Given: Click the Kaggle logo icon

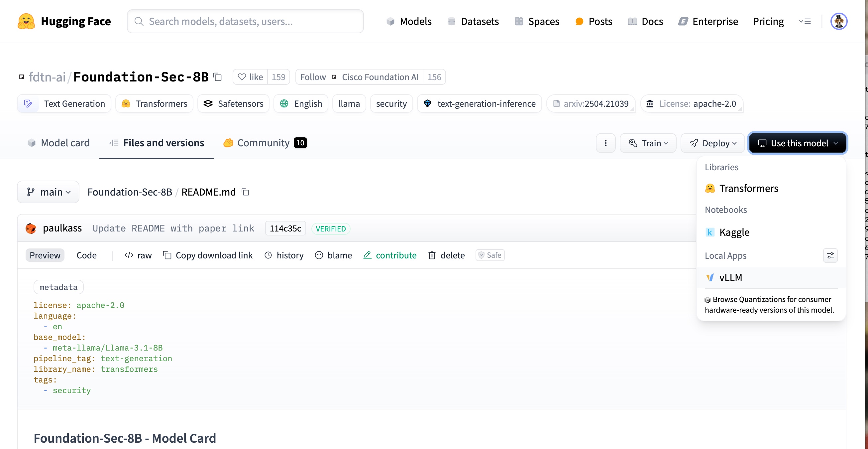Looking at the screenshot, I should click(x=710, y=232).
